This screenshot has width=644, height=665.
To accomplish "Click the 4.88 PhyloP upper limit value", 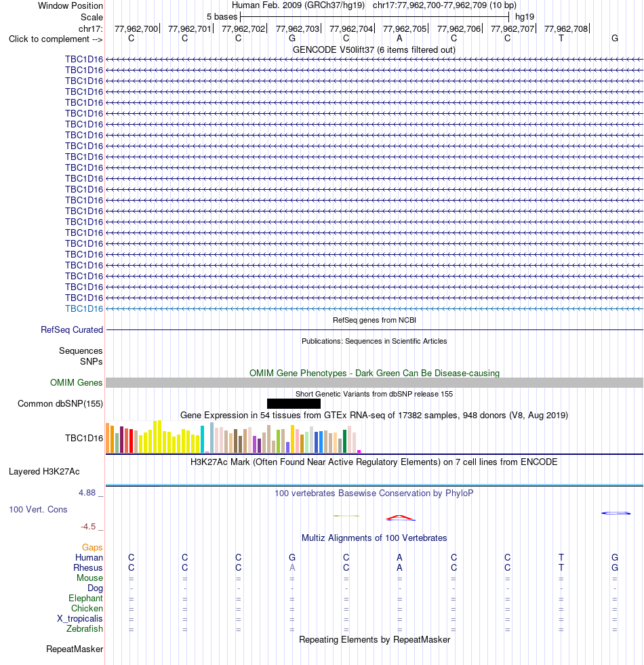I will pyautogui.click(x=87, y=492).
